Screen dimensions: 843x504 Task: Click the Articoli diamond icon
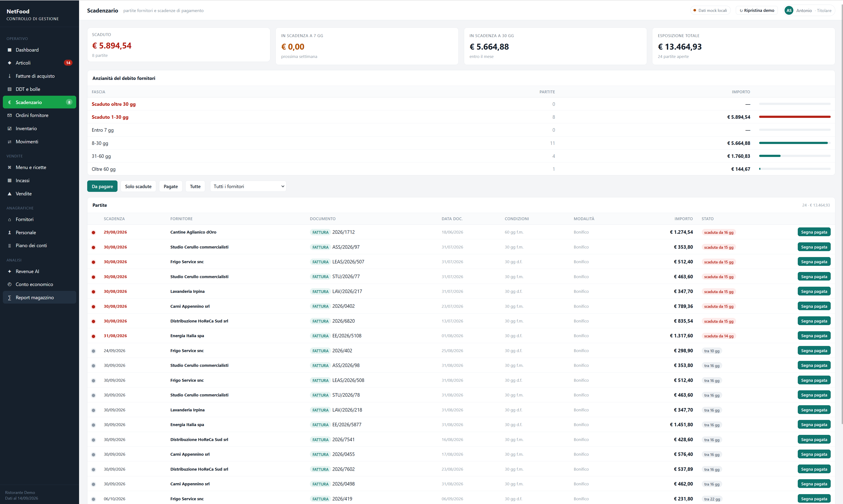pos(9,63)
